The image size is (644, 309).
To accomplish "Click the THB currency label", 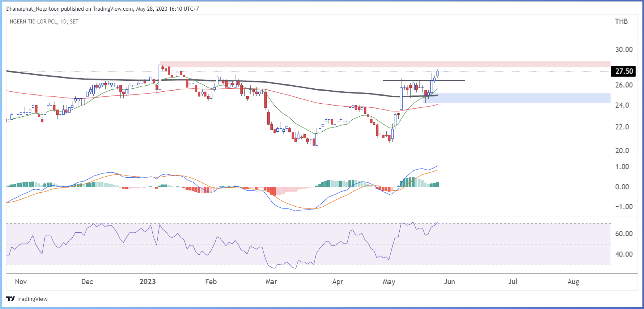I will point(621,22).
